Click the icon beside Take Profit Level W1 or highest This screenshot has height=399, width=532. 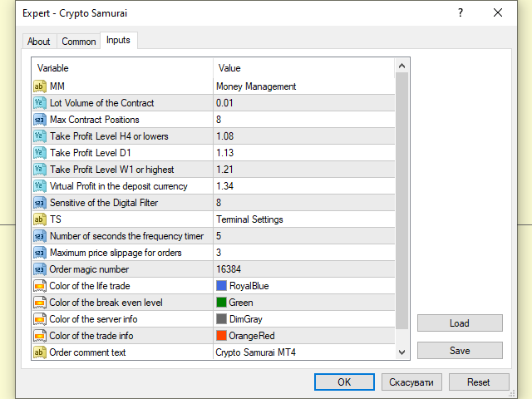tap(40, 170)
